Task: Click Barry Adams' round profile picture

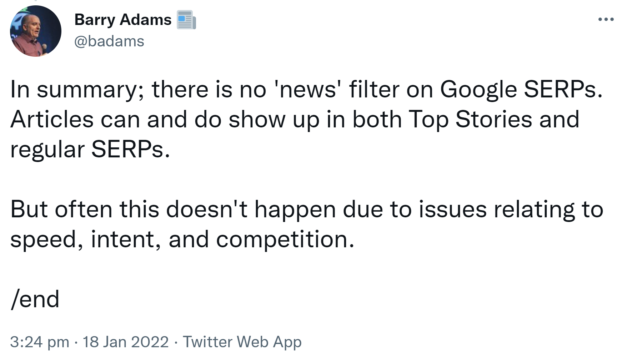Action: point(36,31)
